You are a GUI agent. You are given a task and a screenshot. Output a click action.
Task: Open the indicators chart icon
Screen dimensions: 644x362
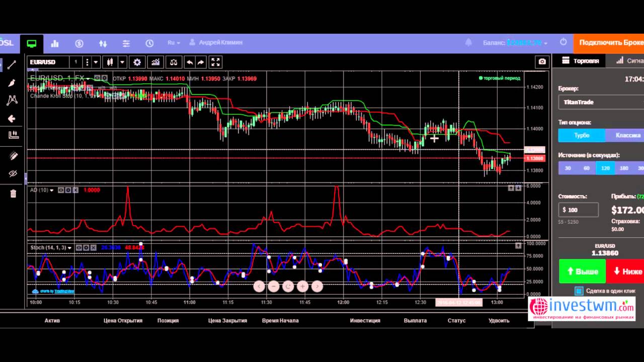tap(155, 62)
